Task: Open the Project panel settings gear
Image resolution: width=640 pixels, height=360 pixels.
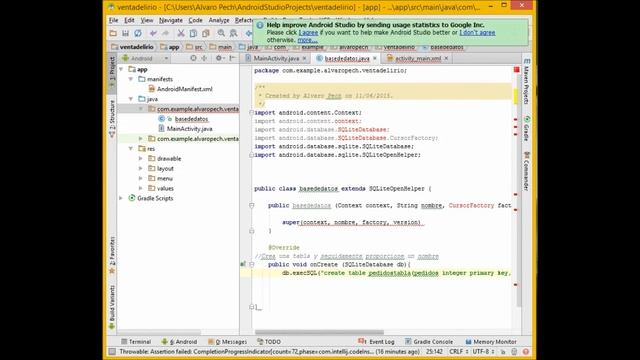Action: click(x=219, y=58)
